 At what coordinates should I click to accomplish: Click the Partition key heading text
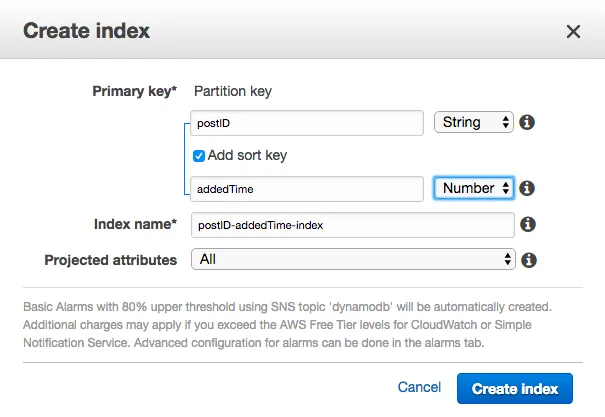click(233, 91)
